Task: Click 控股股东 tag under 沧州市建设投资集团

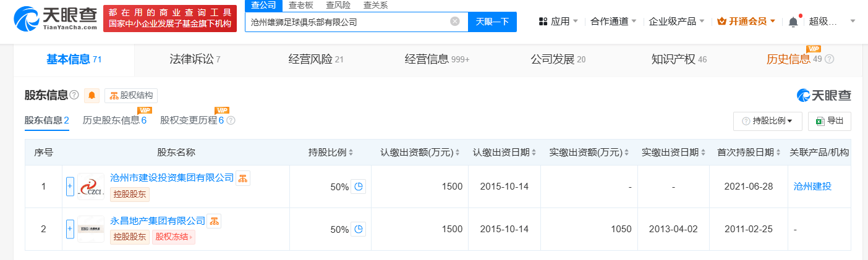Action: [130, 194]
